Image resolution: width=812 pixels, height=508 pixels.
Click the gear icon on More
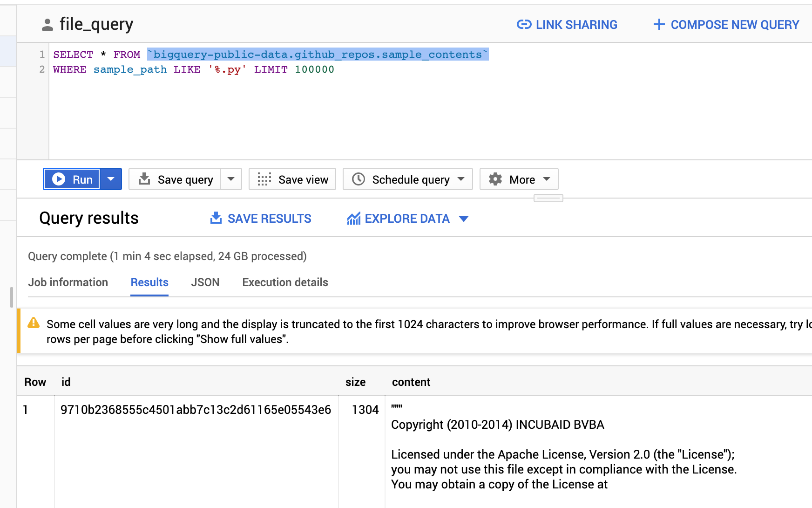coord(495,179)
